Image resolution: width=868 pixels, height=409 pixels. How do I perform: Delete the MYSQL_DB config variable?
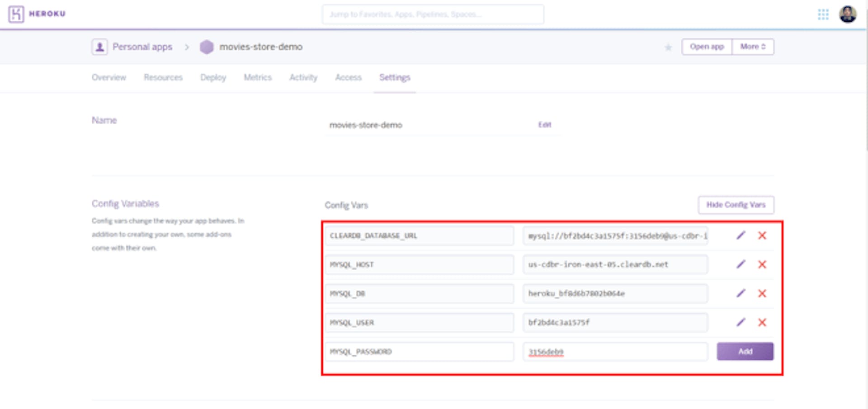point(762,293)
